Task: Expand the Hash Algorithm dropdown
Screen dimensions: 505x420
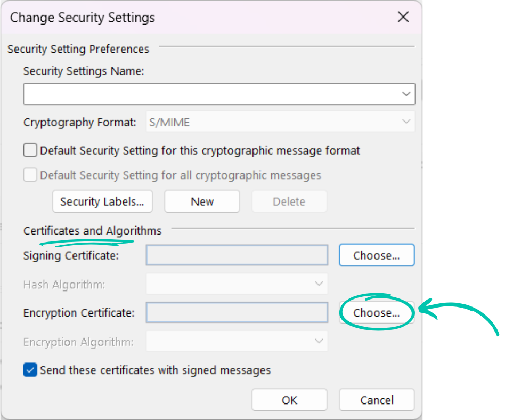Action: tap(319, 284)
